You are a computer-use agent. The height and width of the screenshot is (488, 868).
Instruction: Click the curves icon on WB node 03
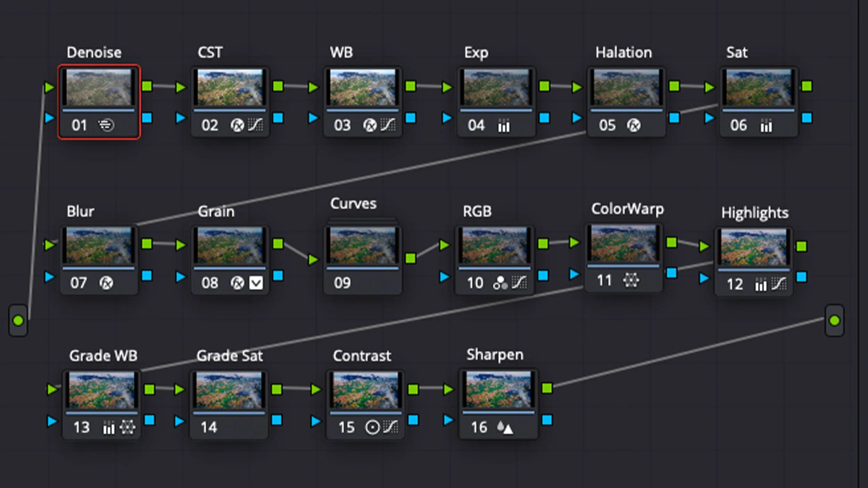(388, 125)
